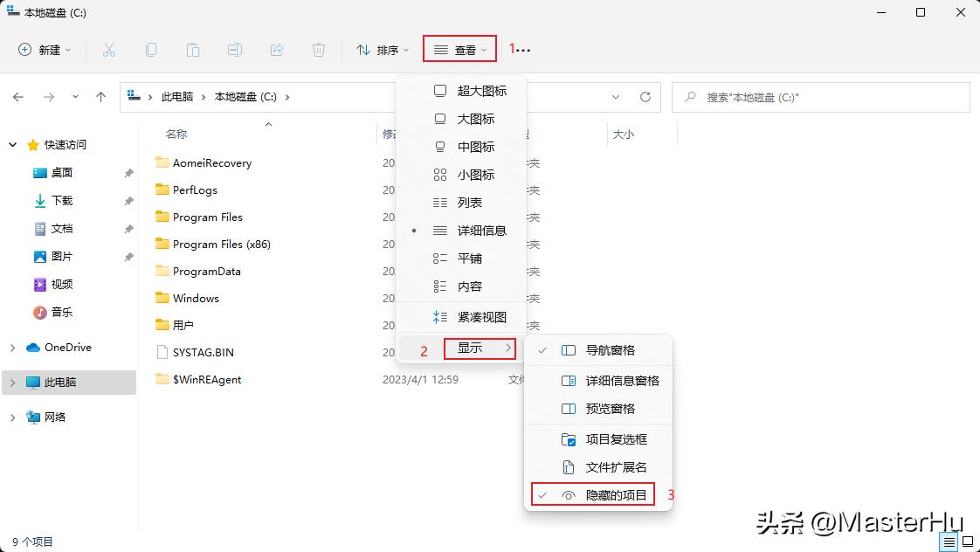This screenshot has width=980, height=552.
Task: Open the 排序 dropdown
Action: point(380,50)
